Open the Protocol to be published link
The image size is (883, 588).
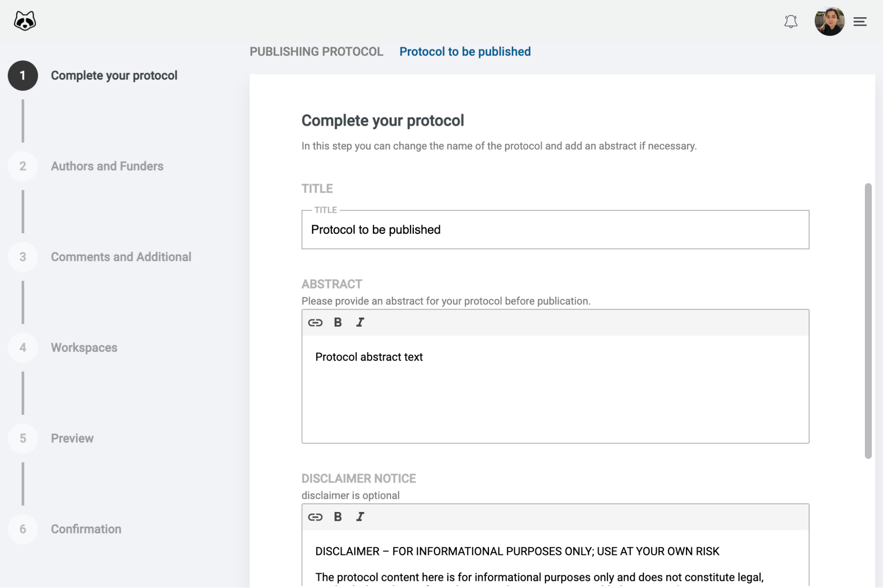(x=465, y=51)
